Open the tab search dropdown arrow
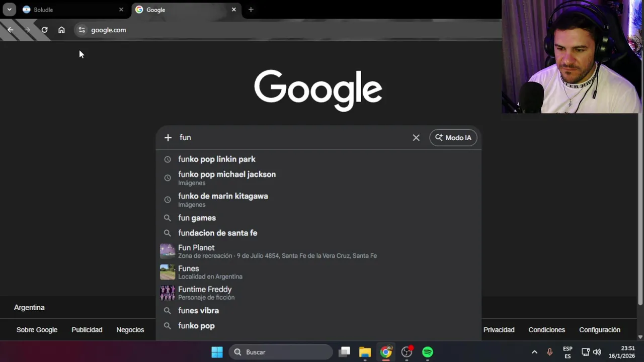This screenshot has height=362, width=644. pyautogui.click(x=9, y=10)
